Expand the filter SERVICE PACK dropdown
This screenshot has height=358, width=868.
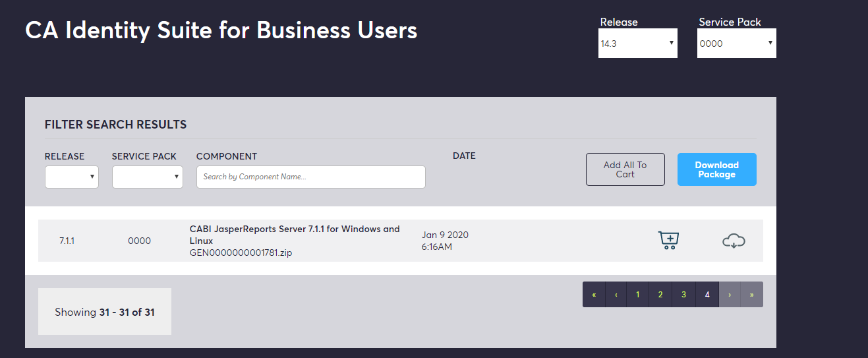point(148,177)
